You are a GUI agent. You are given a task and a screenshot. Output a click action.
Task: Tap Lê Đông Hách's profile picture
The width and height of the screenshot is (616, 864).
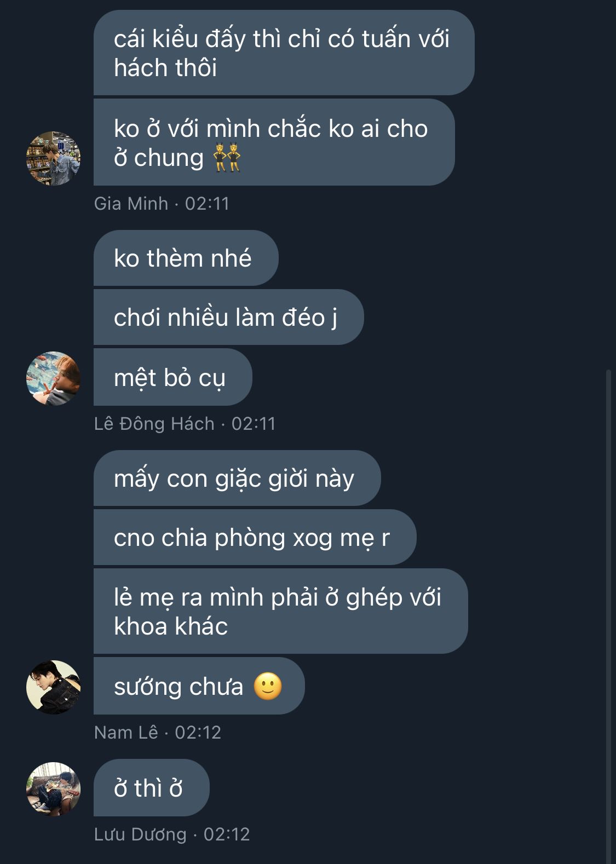pos(54,378)
